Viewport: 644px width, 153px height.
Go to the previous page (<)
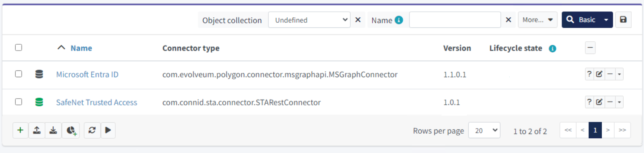pos(582,130)
